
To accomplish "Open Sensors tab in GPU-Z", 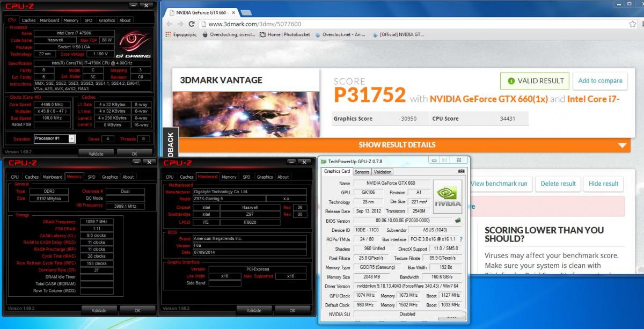I will pyautogui.click(x=362, y=172).
